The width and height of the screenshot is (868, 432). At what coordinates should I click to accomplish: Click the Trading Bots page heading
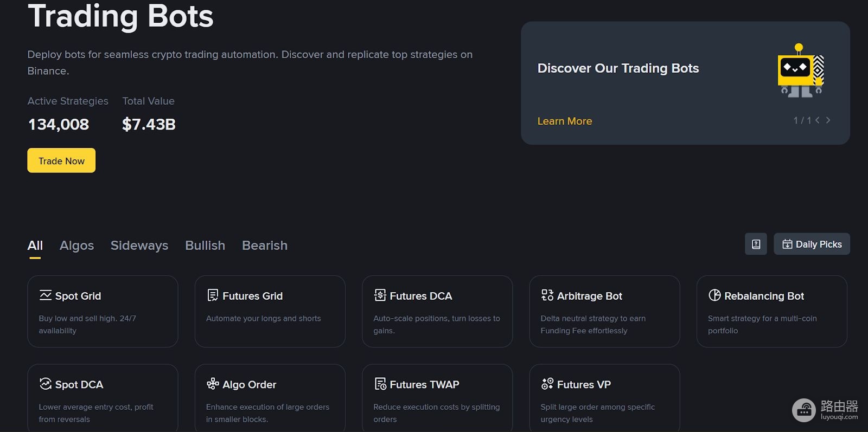pyautogui.click(x=121, y=16)
